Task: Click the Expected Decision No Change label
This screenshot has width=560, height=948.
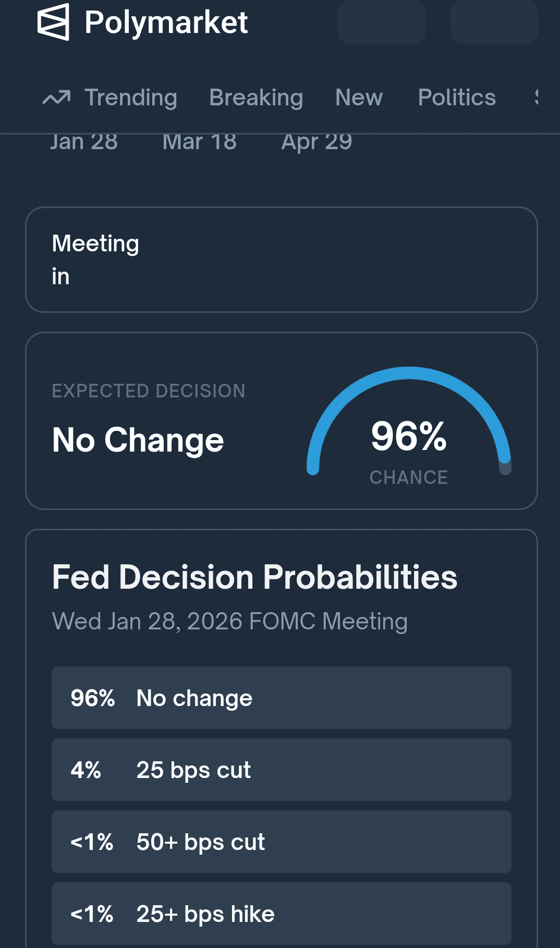Action: click(138, 440)
